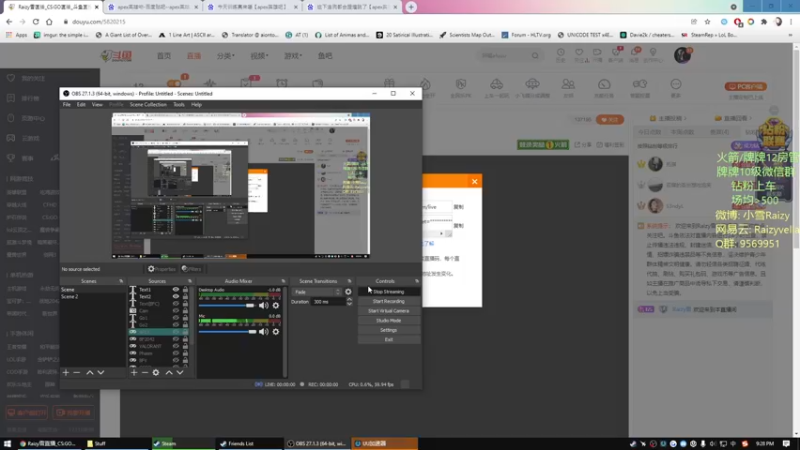Click the transition Duration input field

329,302
